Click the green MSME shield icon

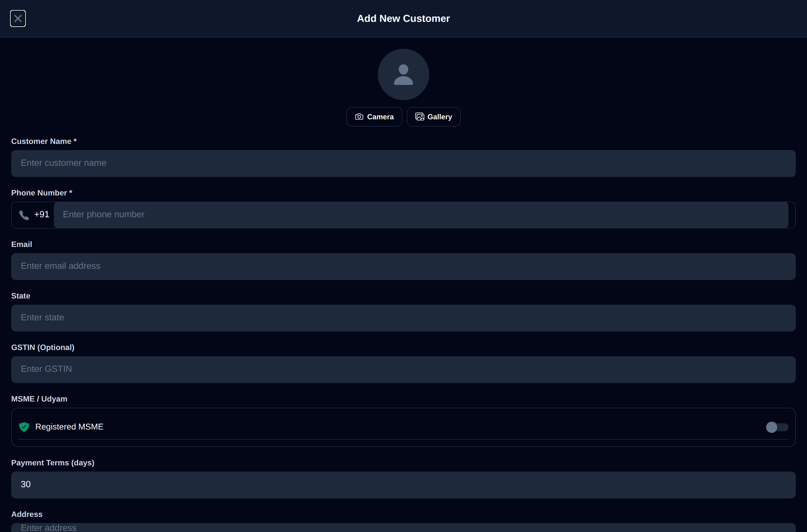pos(24,427)
